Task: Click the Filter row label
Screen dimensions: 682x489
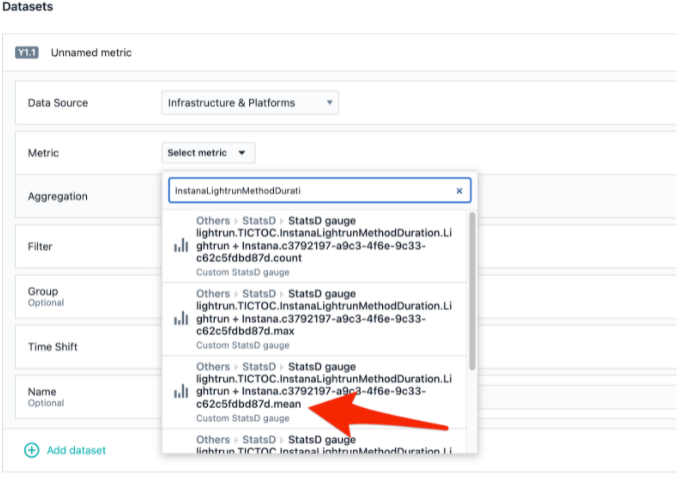Action: tap(40, 245)
